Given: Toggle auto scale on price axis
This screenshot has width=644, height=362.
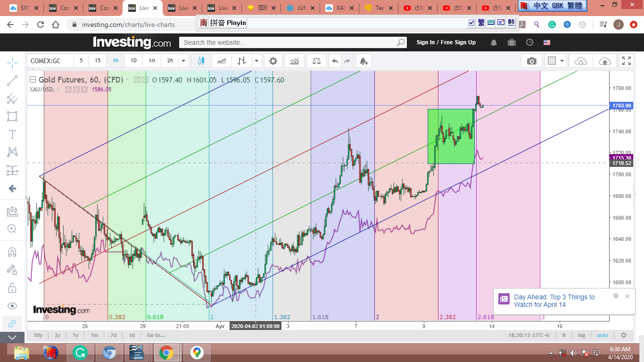Looking at the screenshot, I should [x=603, y=335].
